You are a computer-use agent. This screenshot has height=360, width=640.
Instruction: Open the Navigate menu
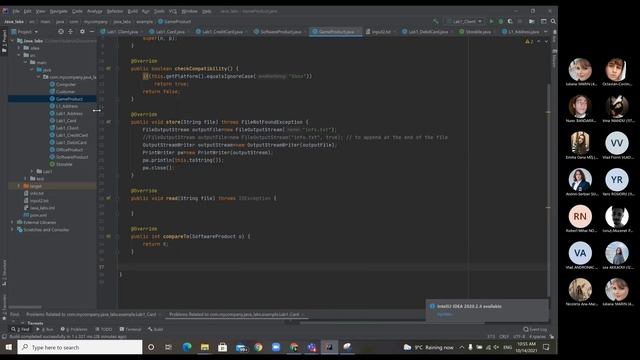pos(58,11)
